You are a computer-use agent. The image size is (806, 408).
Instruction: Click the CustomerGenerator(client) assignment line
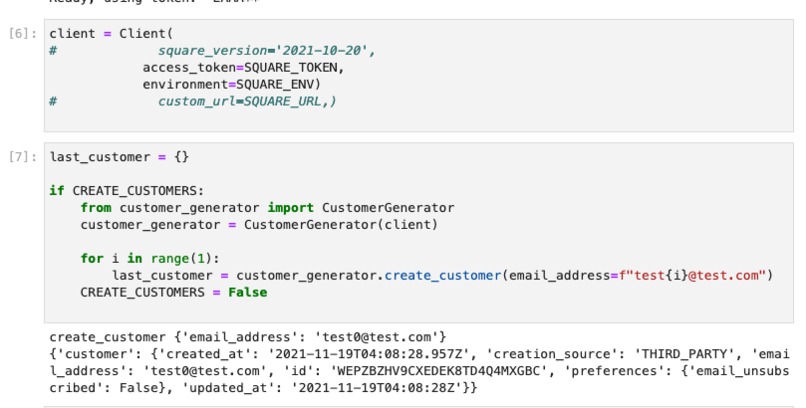click(x=259, y=225)
